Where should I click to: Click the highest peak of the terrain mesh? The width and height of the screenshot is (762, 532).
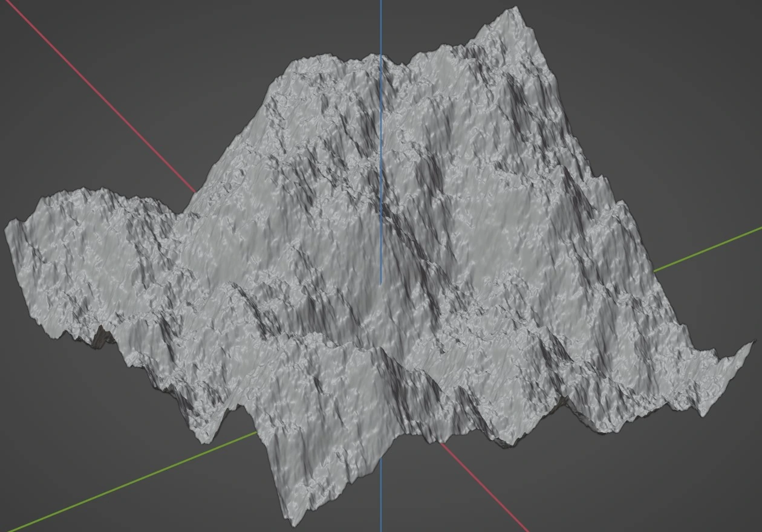coord(516,8)
